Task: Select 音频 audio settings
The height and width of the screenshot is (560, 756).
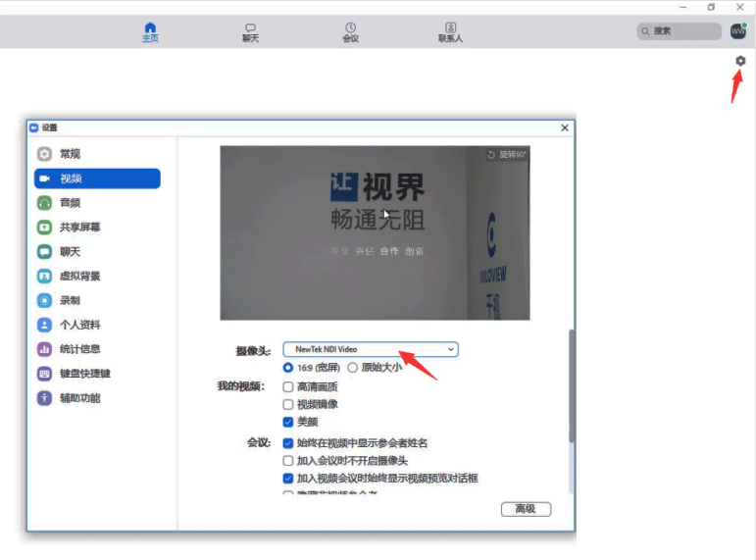Action: pos(97,203)
